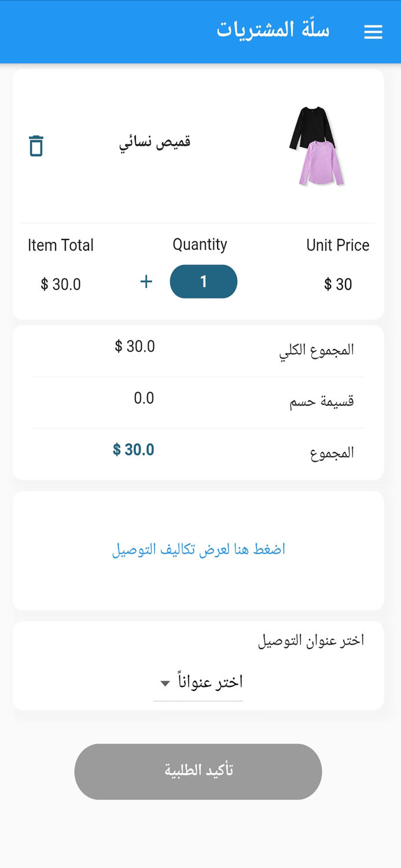Click the Quantity column header
This screenshot has width=401, height=868.
pos(201,244)
